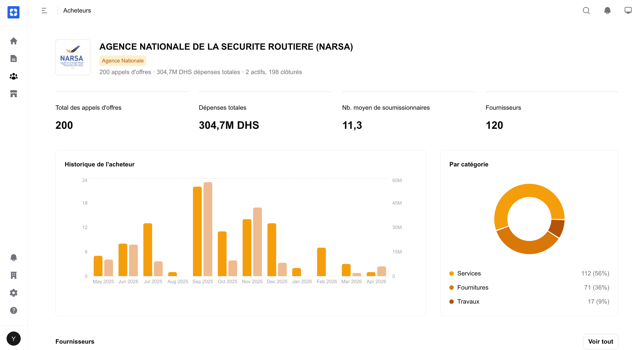Image resolution: width=644 pixels, height=350 pixels.
Task: Open settings with the gear icon
Action: tap(13, 293)
